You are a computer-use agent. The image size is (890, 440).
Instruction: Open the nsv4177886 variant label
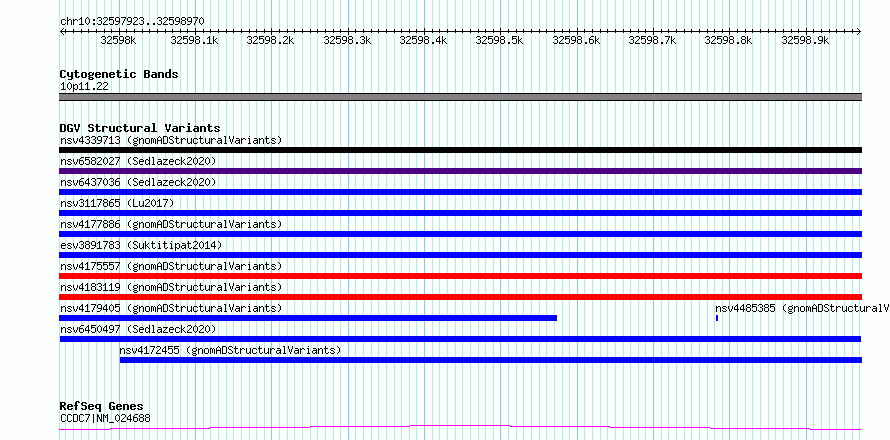[x=171, y=224]
